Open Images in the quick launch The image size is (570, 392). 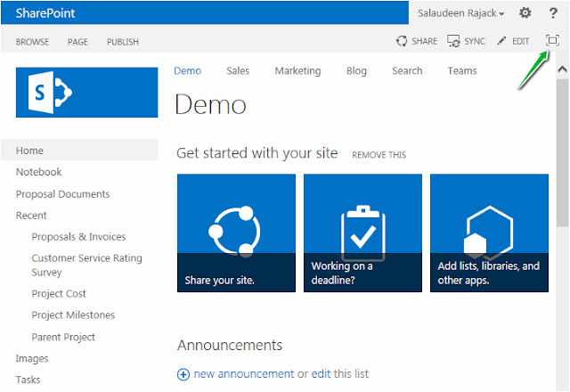click(32, 358)
